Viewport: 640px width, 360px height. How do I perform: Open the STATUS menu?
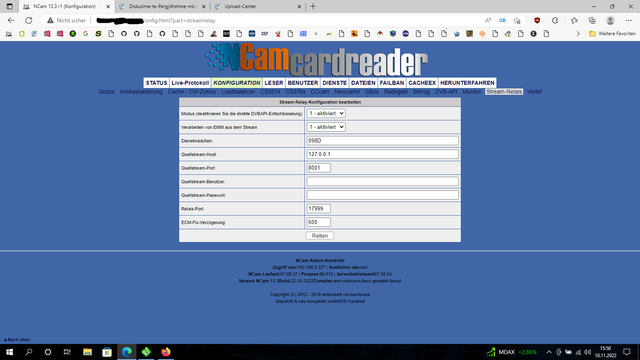(156, 83)
